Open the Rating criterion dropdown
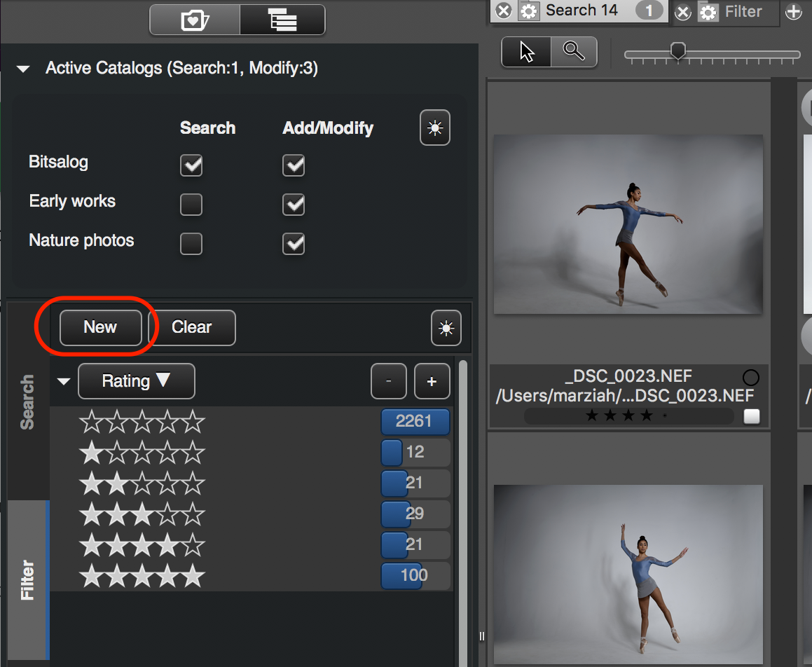The width and height of the screenshot is (812, 667). 136,381
